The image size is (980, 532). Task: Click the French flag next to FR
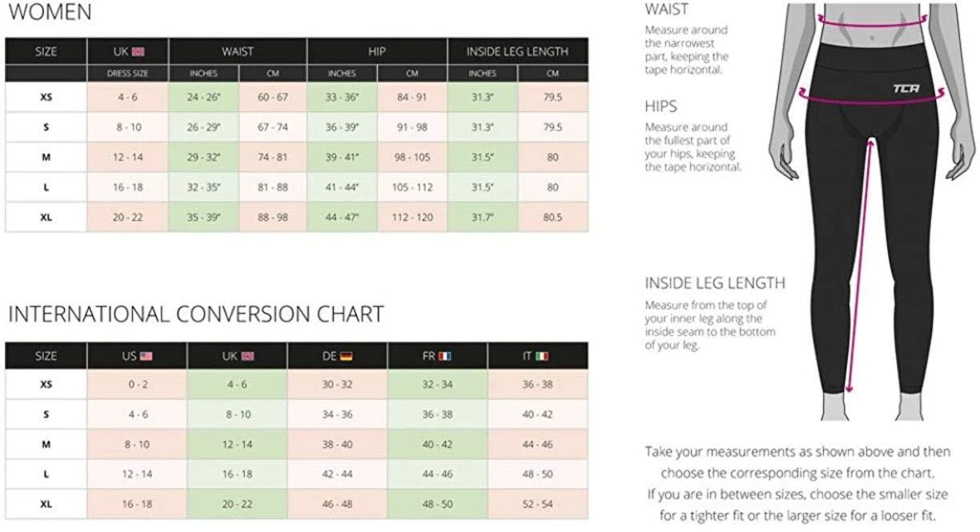446,356
